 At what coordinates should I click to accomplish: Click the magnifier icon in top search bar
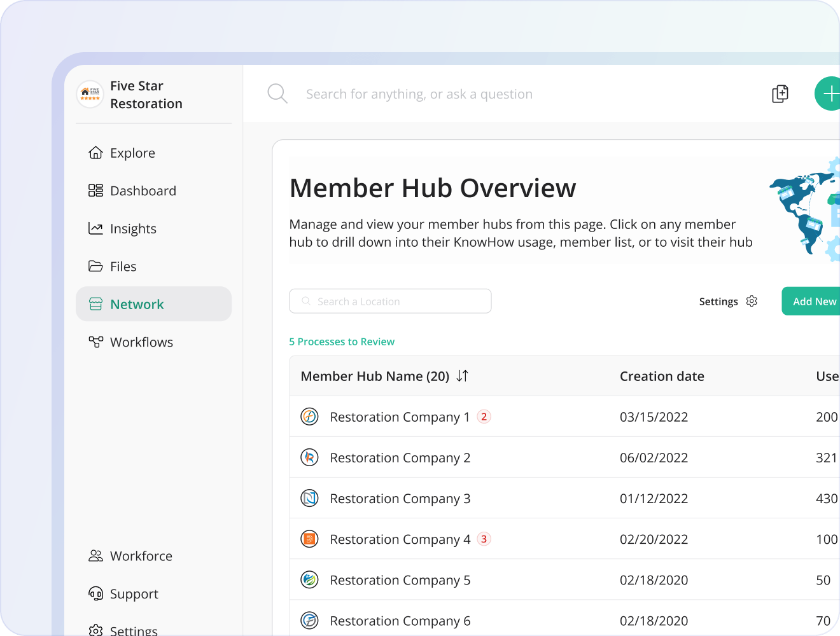point(277,94)
